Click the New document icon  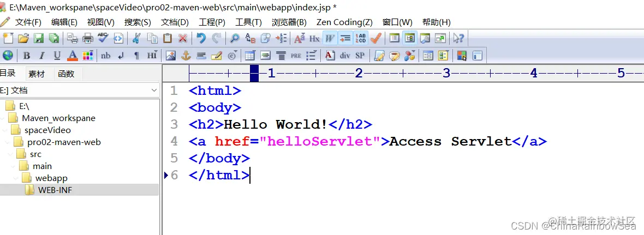pos(8,39)
